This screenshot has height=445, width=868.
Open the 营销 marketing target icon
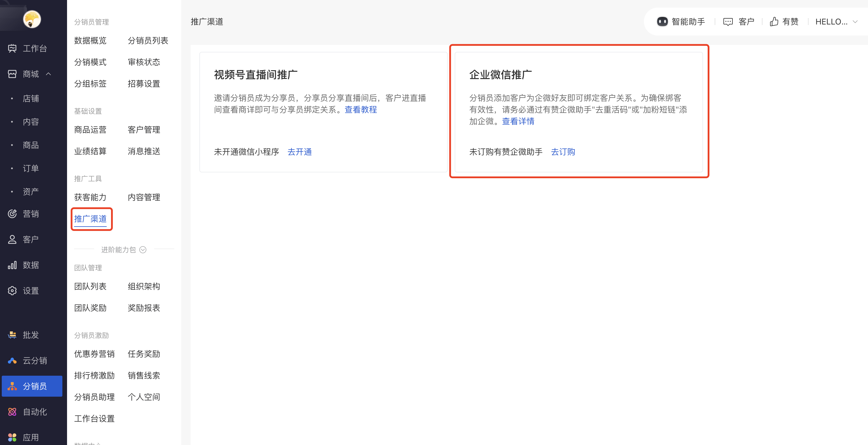(12, 214)
